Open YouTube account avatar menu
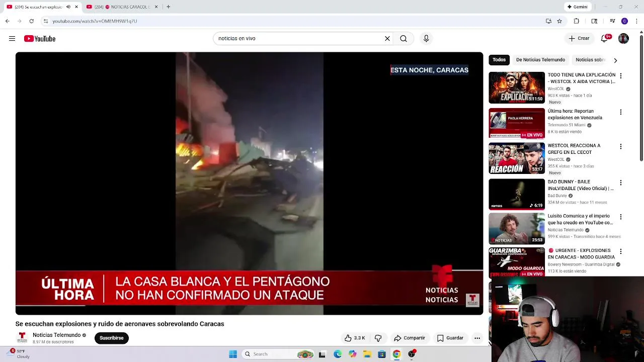The height and width of the screenshot is (362, 644). (x=623, y=38)
